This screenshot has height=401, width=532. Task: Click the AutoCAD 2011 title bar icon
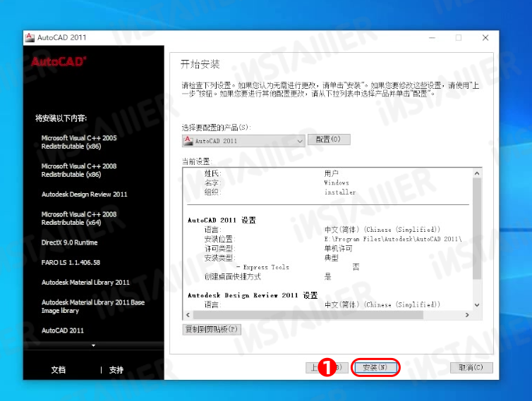[x=30, y=37]
